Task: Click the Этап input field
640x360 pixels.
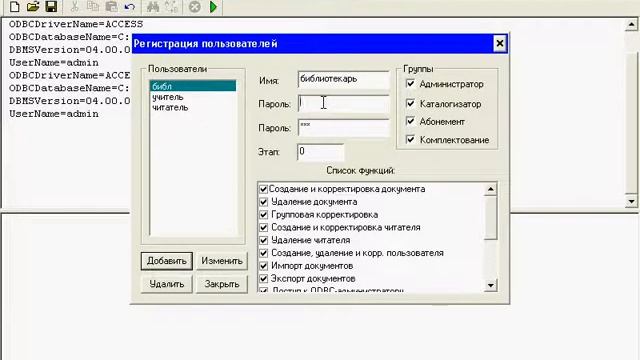Action: pyautogui.click(x=320, y=152)
